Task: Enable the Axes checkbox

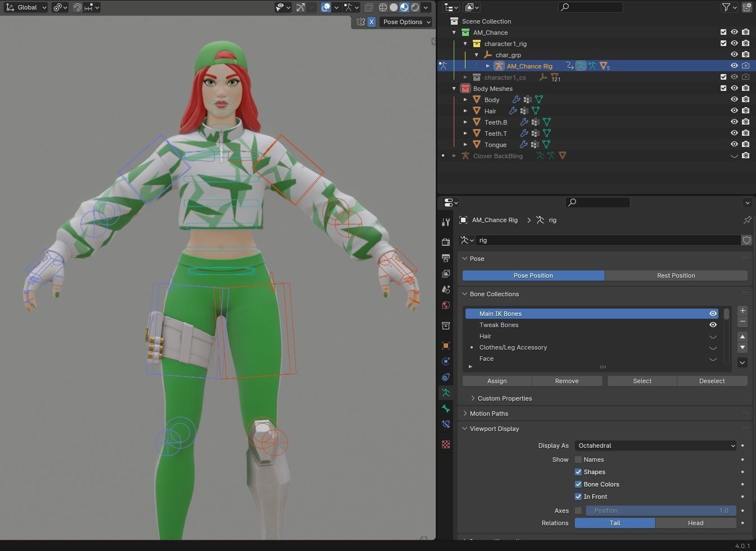Action: pyautogui.click(x=578, y=511)
